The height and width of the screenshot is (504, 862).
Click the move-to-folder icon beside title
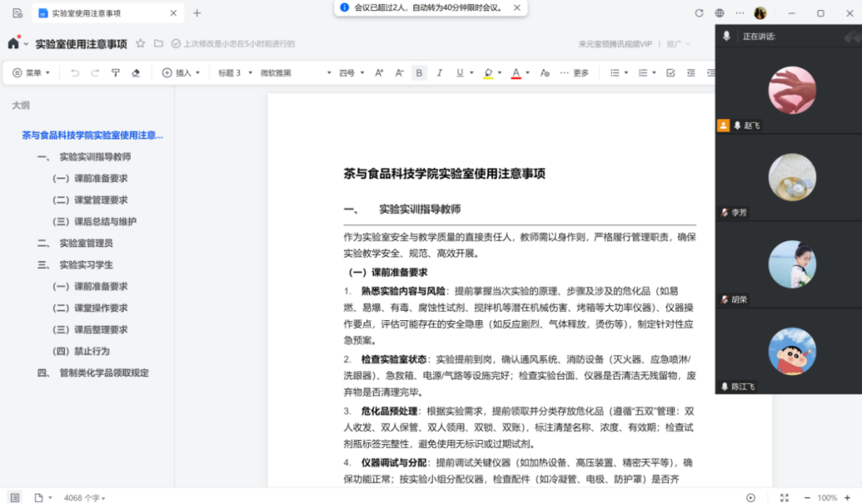159,43
